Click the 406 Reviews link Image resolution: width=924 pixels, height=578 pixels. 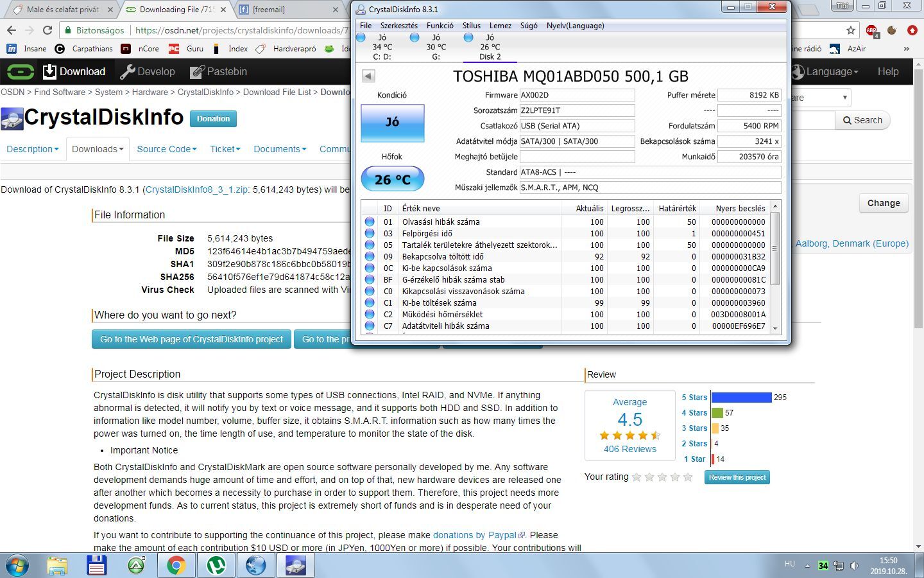(x=629, y=449)
